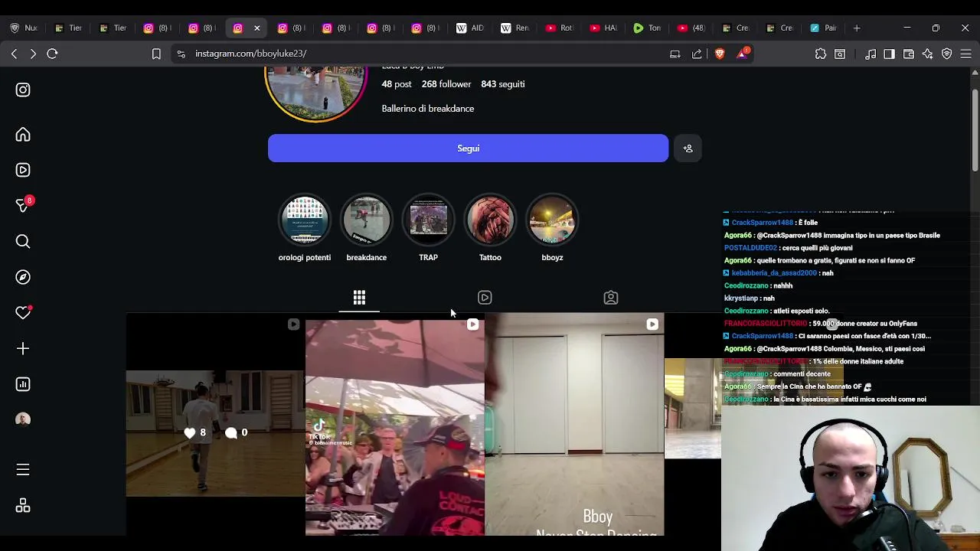The height and width of the screenshot is (551, 980).
Task: Open the Notifications heart icon
Action: click(x=23, y=312)
